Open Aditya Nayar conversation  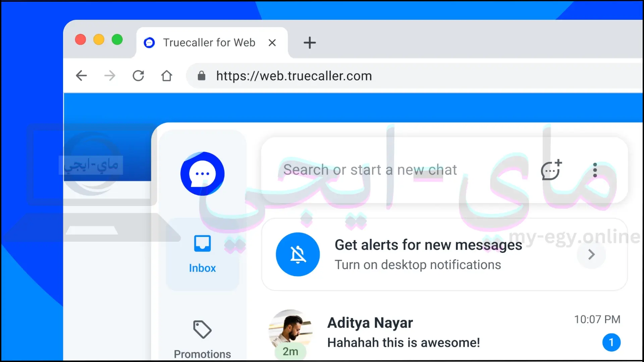[443, 331]
